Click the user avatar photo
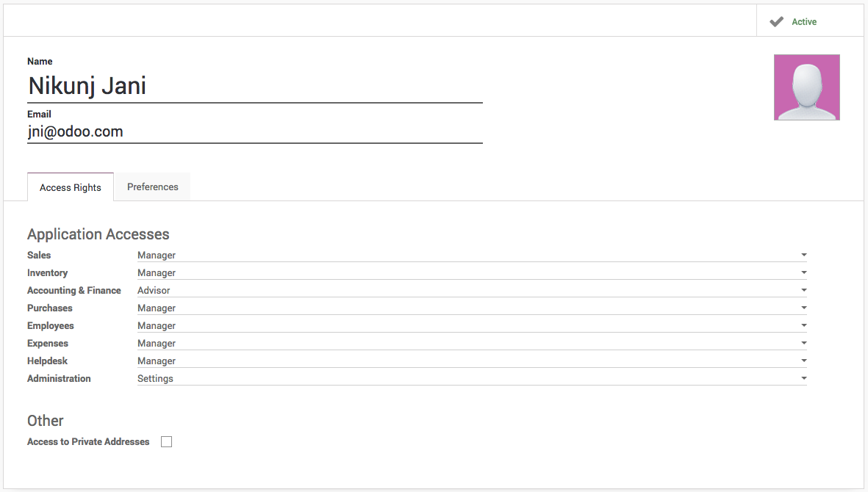868x492 pixels. click(x=806, y=87)
